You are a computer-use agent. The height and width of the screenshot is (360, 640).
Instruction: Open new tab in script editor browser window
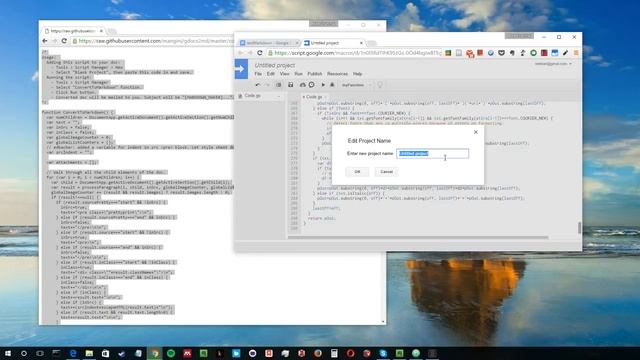click(371, 43)
